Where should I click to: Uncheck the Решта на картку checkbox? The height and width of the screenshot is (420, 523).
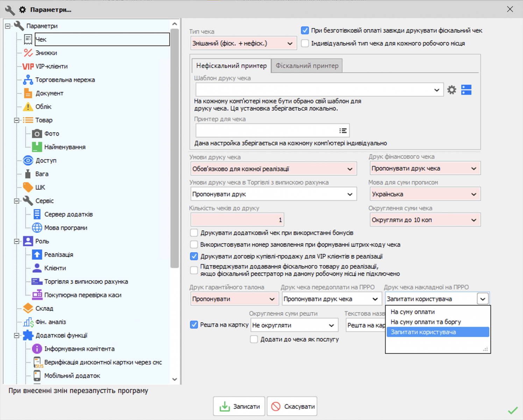(194, 325)
